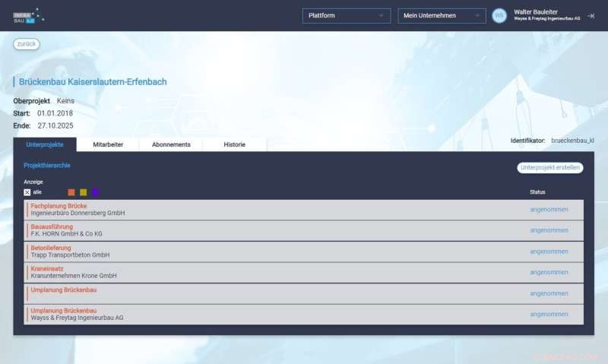Open the Bauausführung subproject

click(52, 226)
